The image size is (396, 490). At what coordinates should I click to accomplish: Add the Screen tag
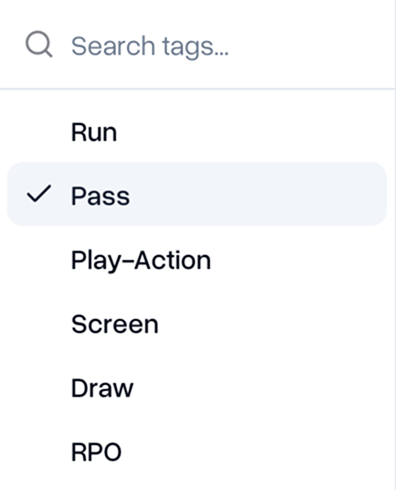197,324
